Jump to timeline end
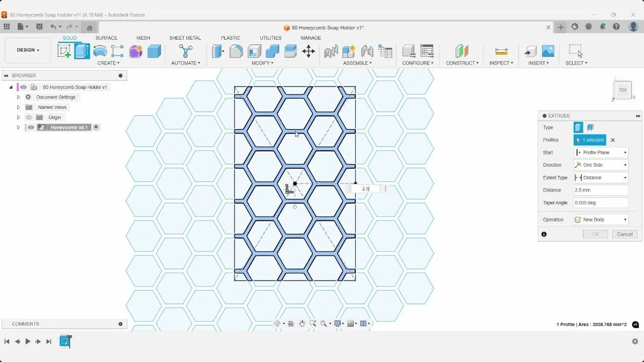 coord(49,342)
